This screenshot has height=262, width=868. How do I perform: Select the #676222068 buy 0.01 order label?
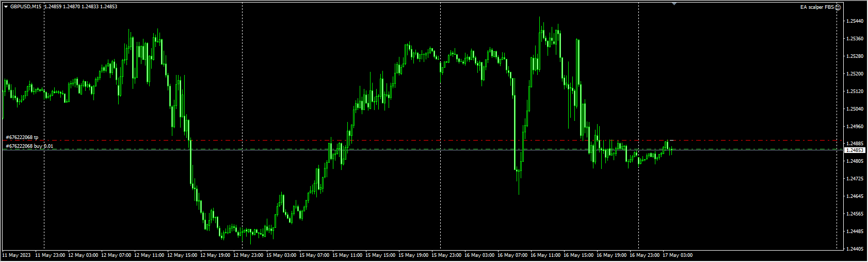[29, 146]
